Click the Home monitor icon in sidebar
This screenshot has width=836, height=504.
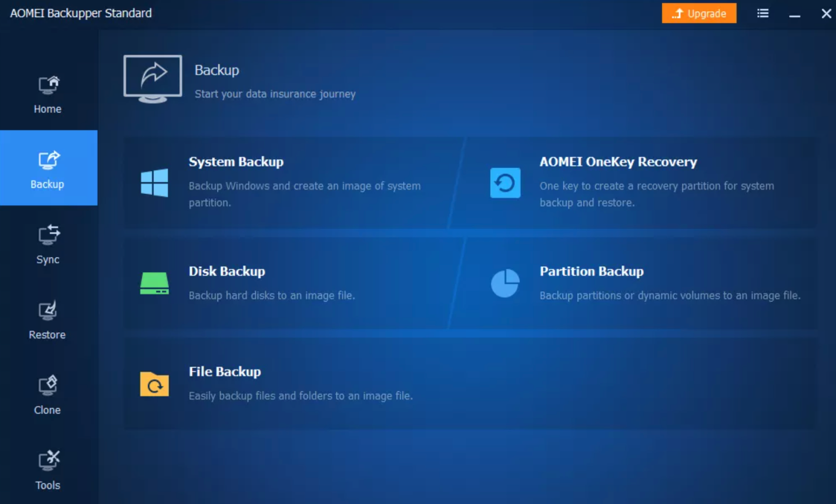pyautogui.click(x=48, y=85)
